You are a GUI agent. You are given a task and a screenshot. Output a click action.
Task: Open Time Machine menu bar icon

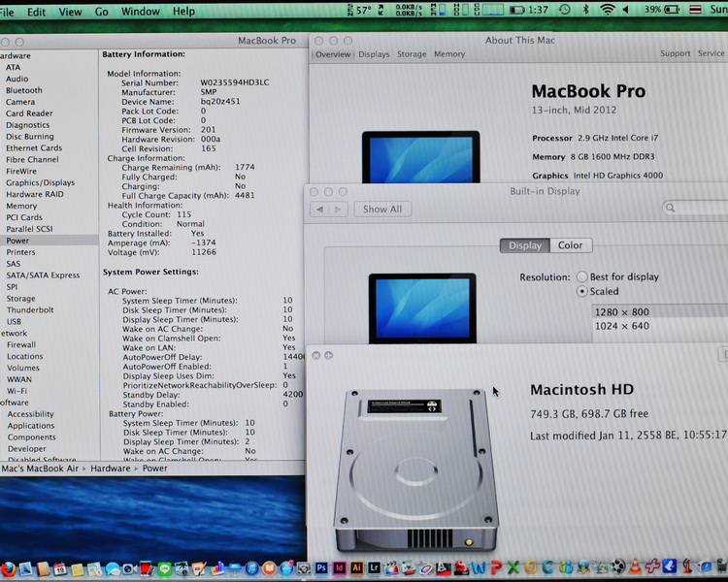click(x=565, y=10)
